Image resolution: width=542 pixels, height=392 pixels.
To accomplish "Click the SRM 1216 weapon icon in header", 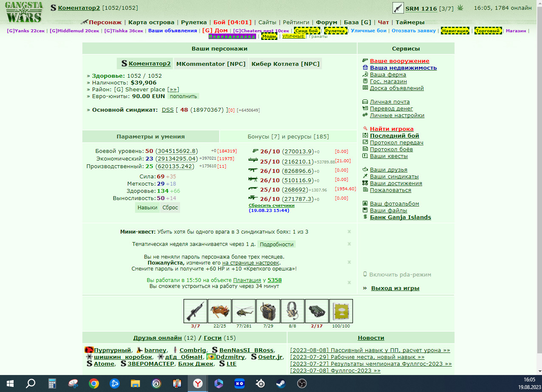I will coord(398,8).
